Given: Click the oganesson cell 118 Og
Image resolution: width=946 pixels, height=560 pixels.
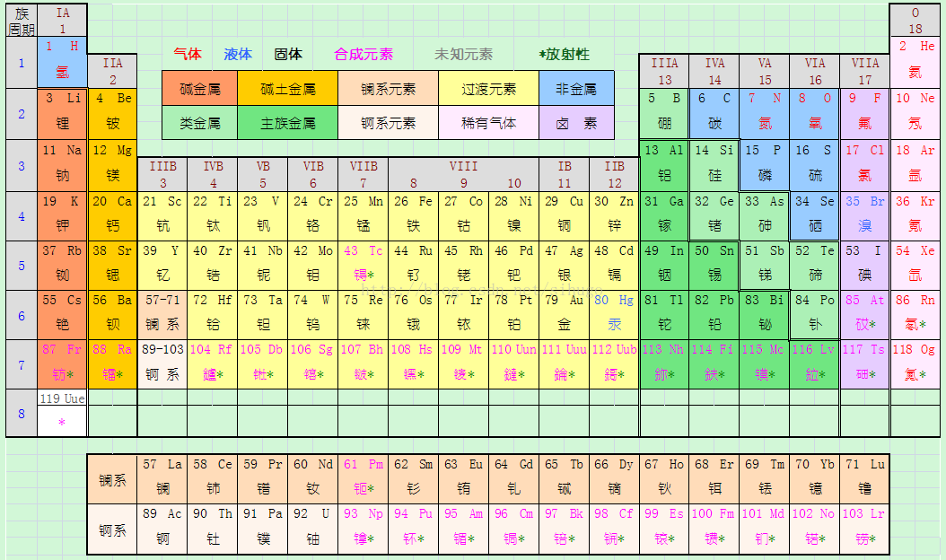Looking at the screenshot, I should pyautogui.click(x=915, y=364).
